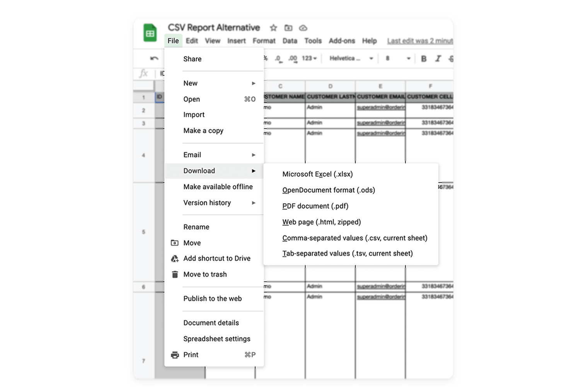This screenshot has height=387, width=588.
Task: Choose Open from the File menu
Action: 214,99
